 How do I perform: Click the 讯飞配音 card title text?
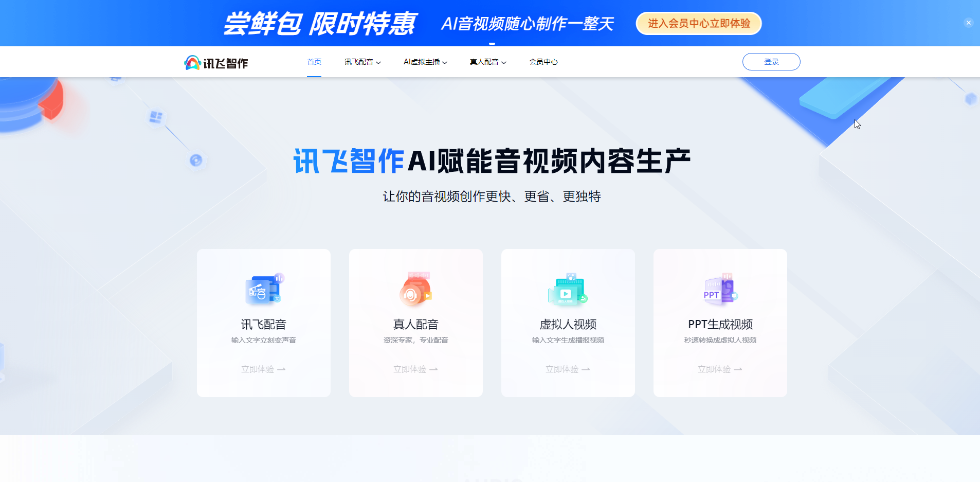[264, 325]
